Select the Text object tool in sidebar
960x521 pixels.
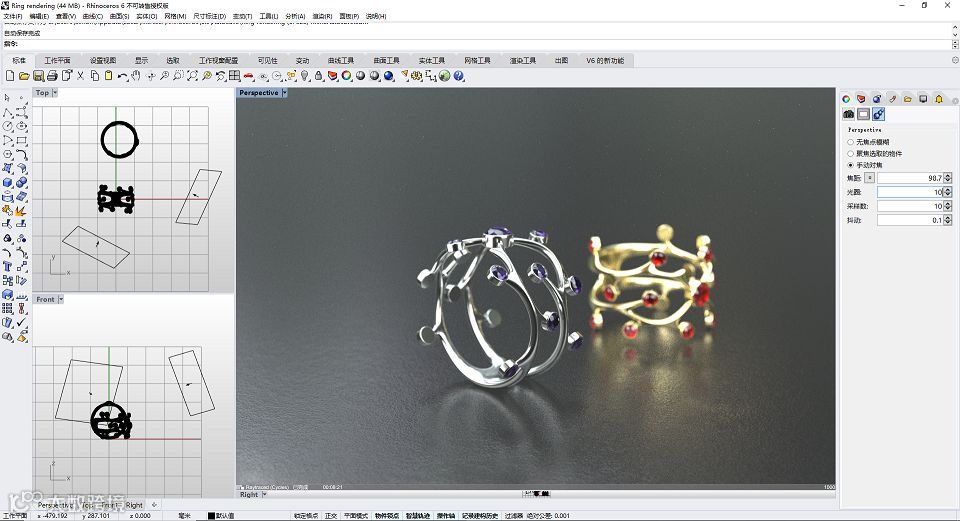tap(7, 266)
